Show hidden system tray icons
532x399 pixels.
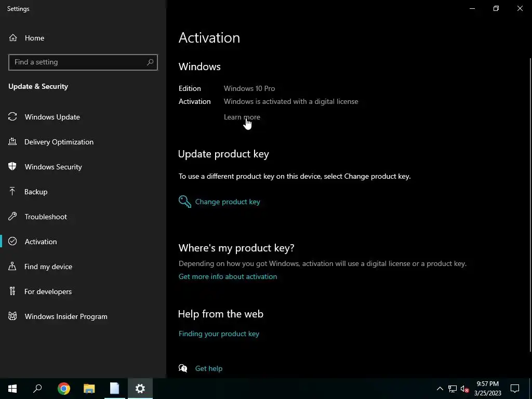pyautogui.click(x=440, y=389)
